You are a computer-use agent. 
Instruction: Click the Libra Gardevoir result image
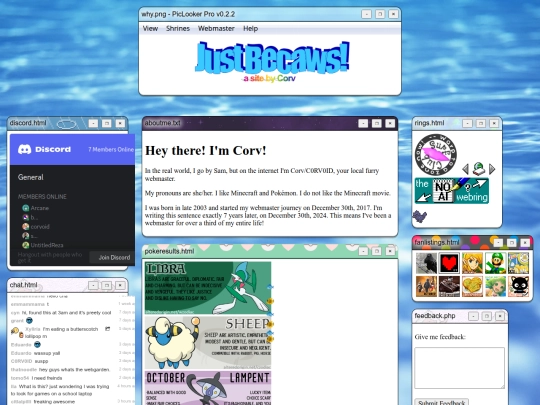click(x=208, y=288)
